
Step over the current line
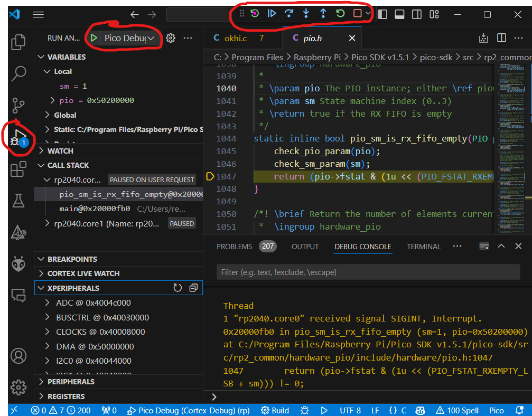tap(289, 14)
